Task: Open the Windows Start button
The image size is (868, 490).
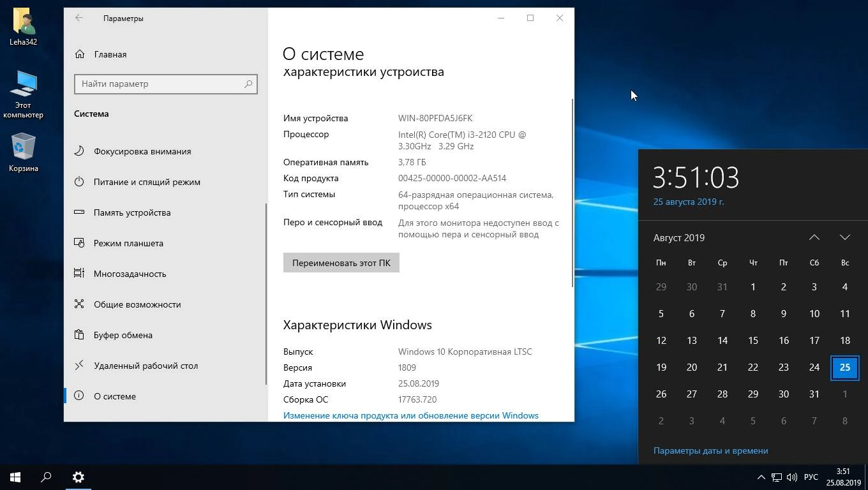Action: [x=15, y=477]
